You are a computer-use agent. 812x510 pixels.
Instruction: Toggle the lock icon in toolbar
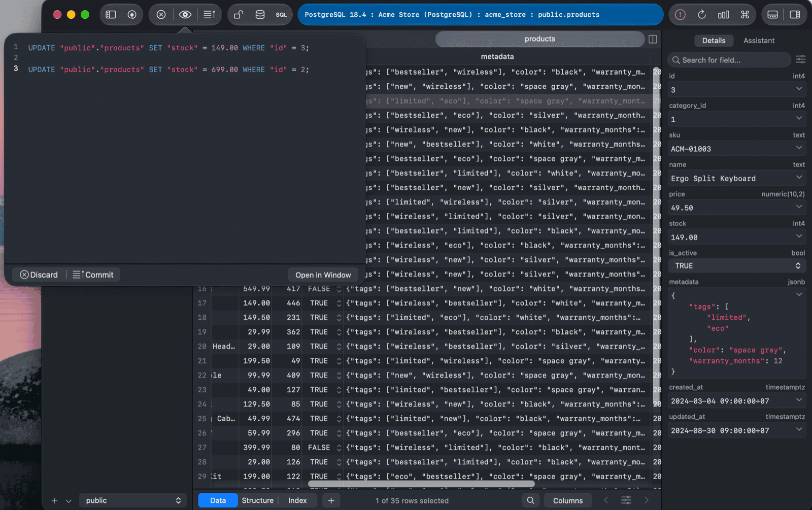point(238,15)
